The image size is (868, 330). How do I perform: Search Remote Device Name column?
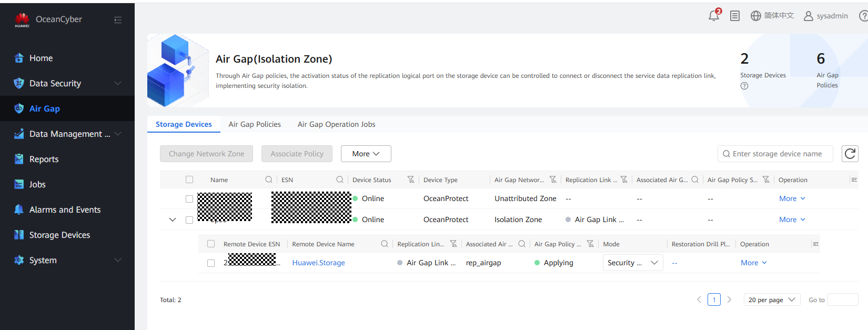(x=385, y=244)
